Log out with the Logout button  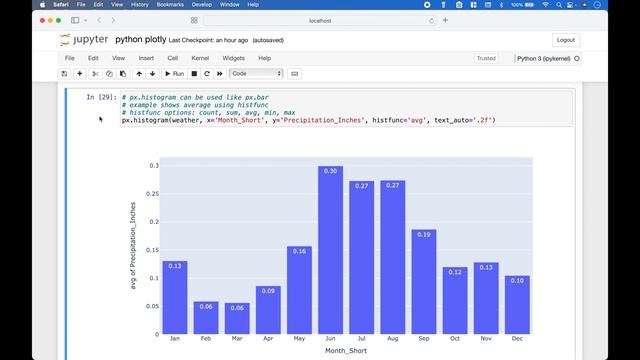(x=566, y=40)
